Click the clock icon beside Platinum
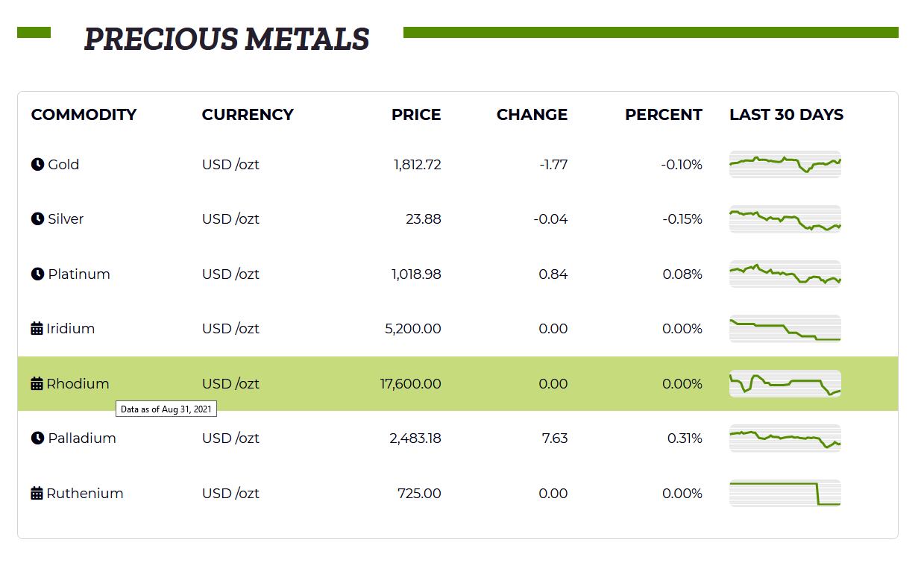924x563 pixels. tap(37, 274)
